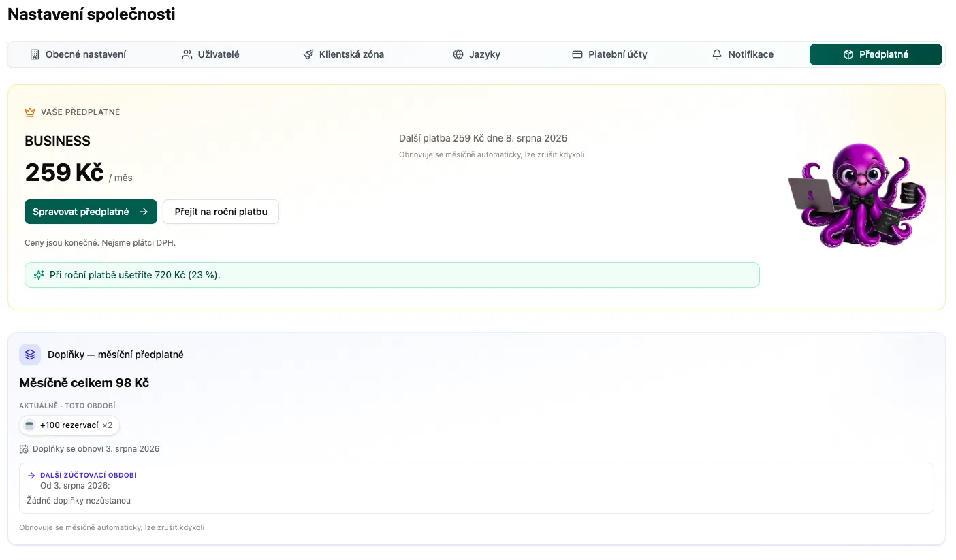956x560 pixels.
Task: Open the Notifikace tab
Action: click(742, 54)
